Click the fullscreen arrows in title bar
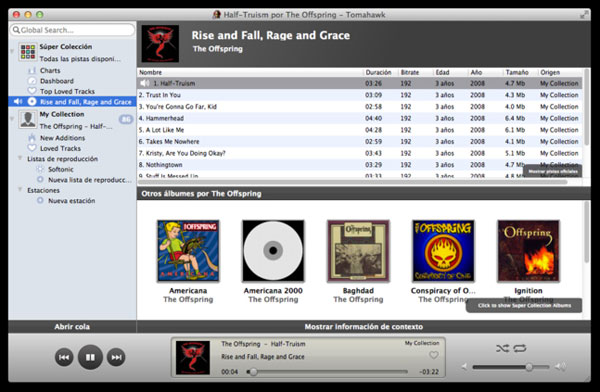Screen dimensions: 600x392 click(584, 15)
